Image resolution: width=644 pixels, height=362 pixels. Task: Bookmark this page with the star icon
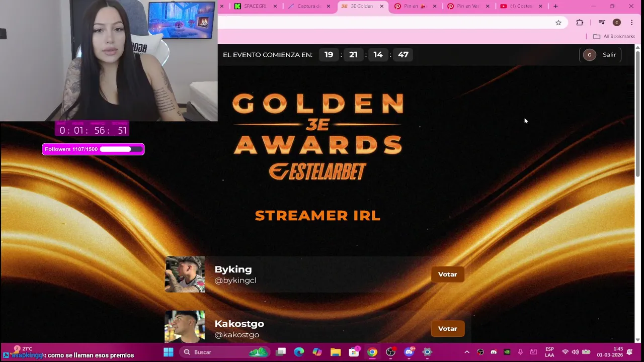(x=558, y=22)
